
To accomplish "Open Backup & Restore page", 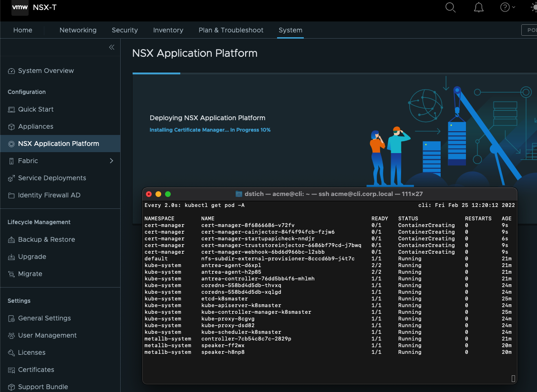I will [x=47, y=239].
